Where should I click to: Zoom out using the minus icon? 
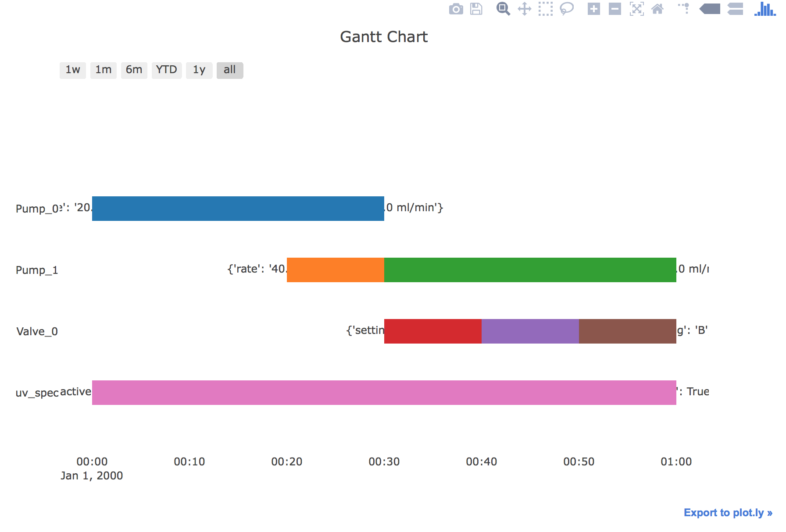click(615, 8)
